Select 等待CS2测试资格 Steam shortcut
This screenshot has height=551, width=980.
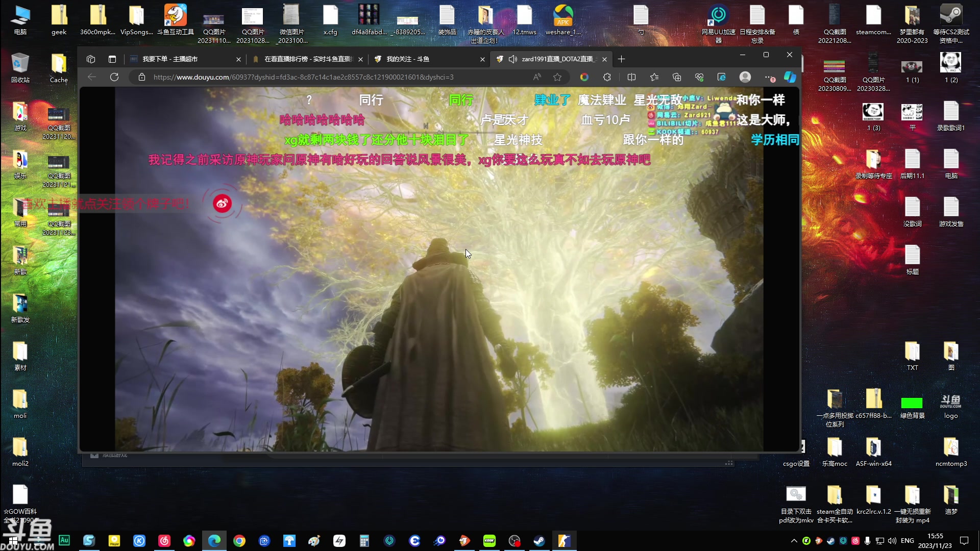(x=951, y=24)
